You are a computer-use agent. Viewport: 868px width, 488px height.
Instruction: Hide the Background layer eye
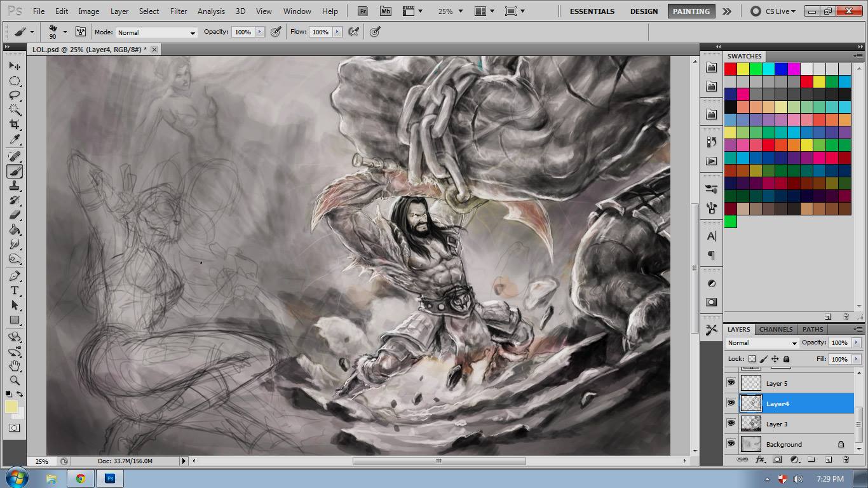731,444
